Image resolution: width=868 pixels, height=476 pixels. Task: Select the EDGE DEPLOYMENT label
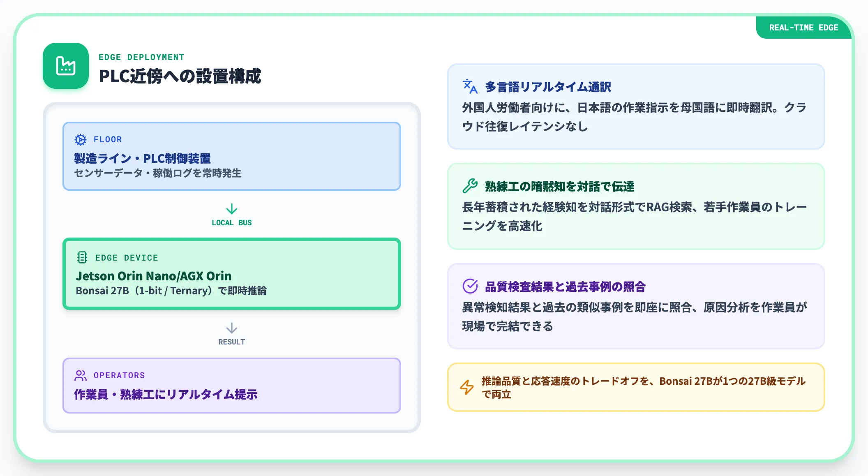pos(141,57)
